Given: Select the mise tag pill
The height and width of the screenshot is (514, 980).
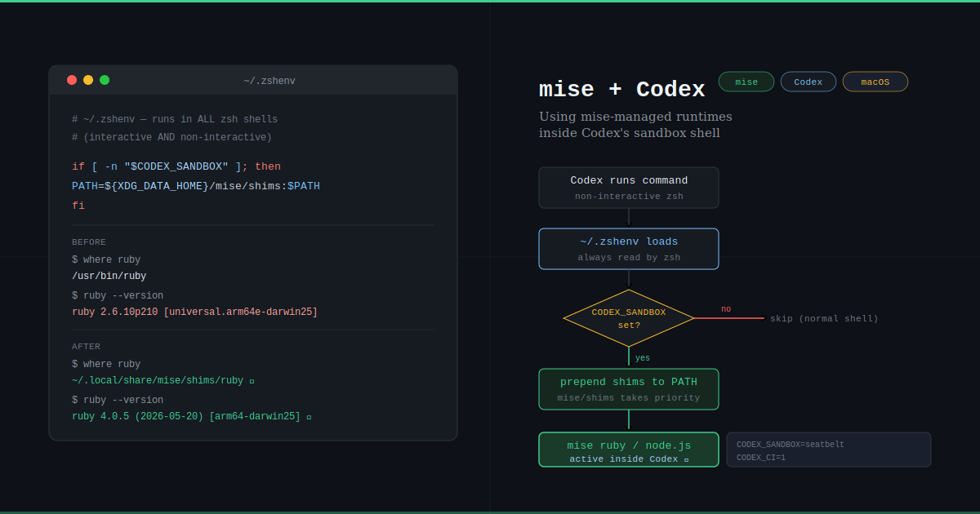Looking at the screenshot, I should tap(746, 82).
